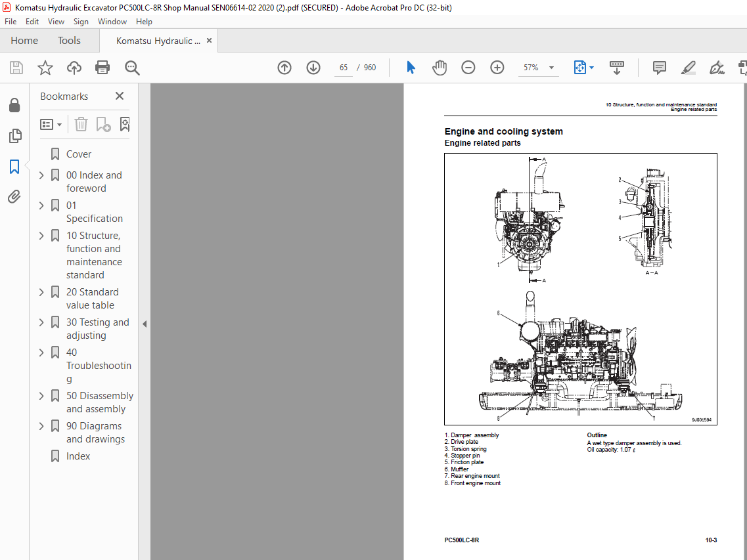Expand the 50 Disassembly and assembly bookmark
The image size is (747, 560).
(41, 396)
